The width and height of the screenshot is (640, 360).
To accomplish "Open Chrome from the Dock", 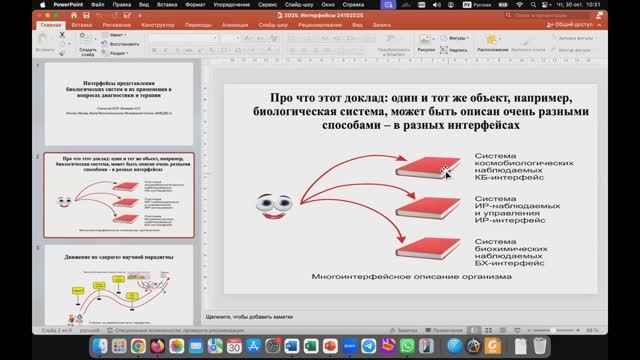I will [138, 346].
